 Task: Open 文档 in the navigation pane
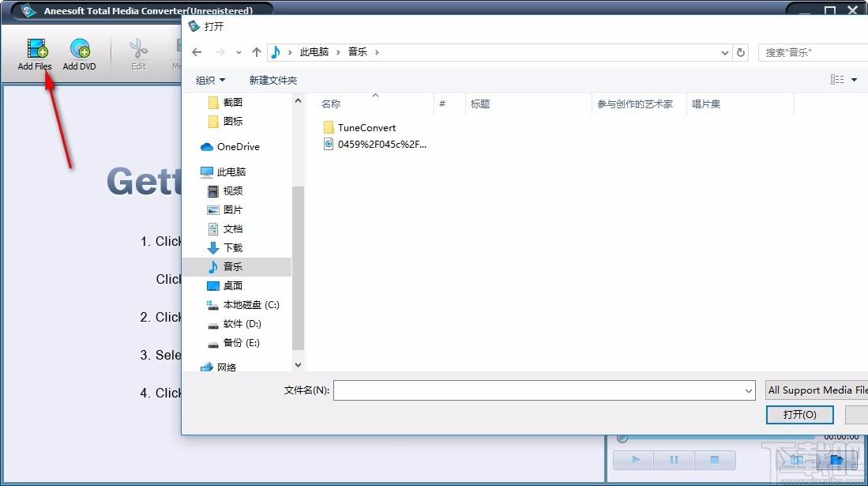225,229
